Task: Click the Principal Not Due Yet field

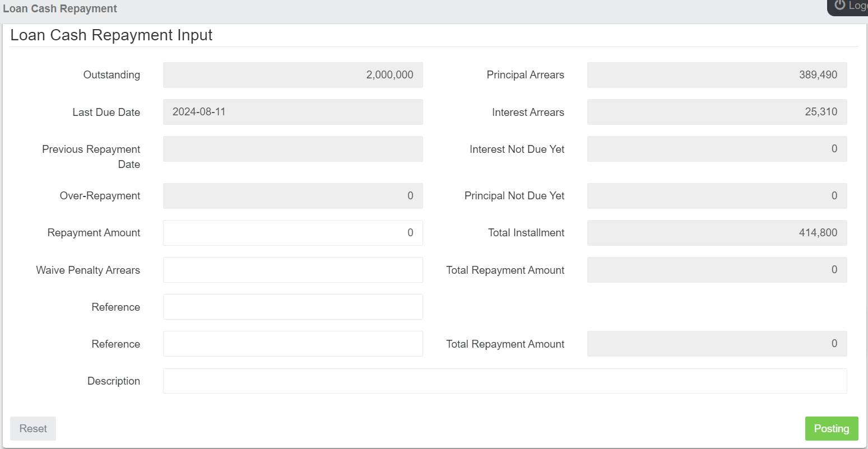Action: click(x=716, y=195)
